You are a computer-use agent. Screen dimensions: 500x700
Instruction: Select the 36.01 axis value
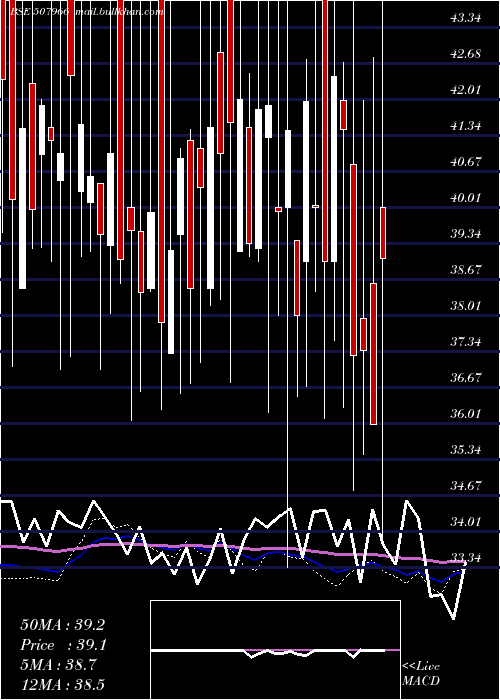point(466,414)
